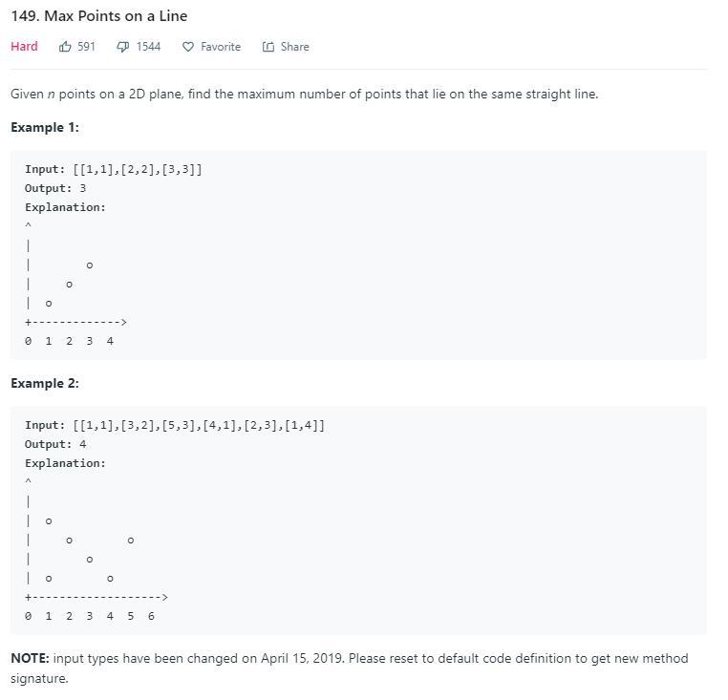Viewport: 728px width, 700px height.
Task: Click the problem description sentence
Action: 304,94
